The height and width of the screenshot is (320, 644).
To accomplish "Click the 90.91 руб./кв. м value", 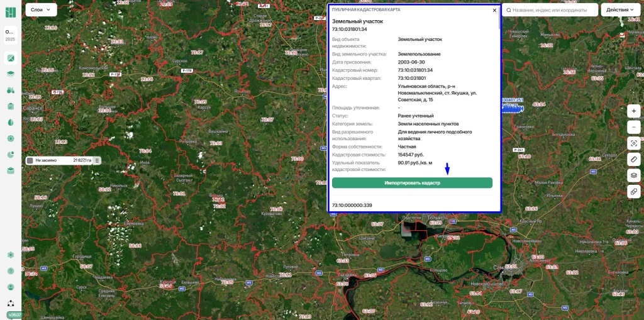I will (x=415, y=163).
